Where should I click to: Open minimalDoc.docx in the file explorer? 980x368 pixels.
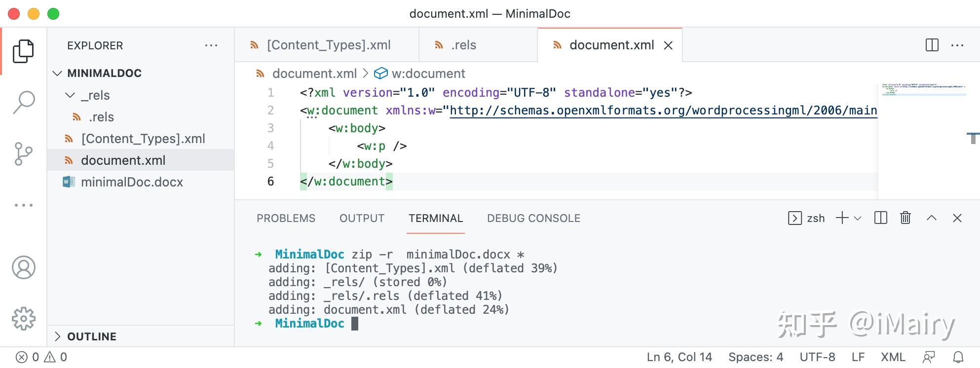pyautogui.click(x=132, y=182)
